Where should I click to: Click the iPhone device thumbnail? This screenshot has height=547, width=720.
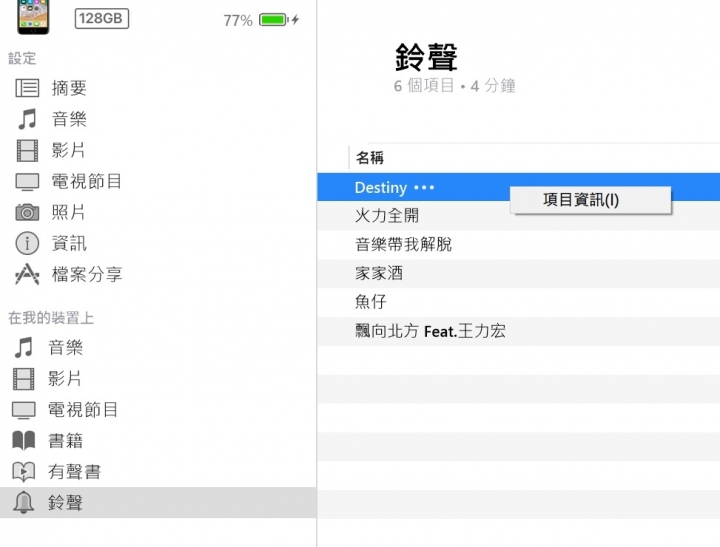click(x=33, y=17)
